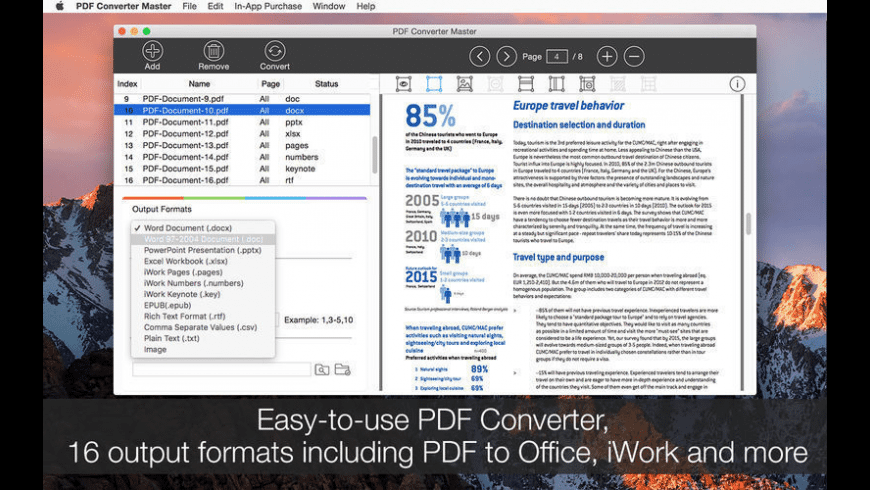The height and width of the screenshot is (490, 870).
Task: Select PDF-Document-13.pdf row
Action: 242,145
